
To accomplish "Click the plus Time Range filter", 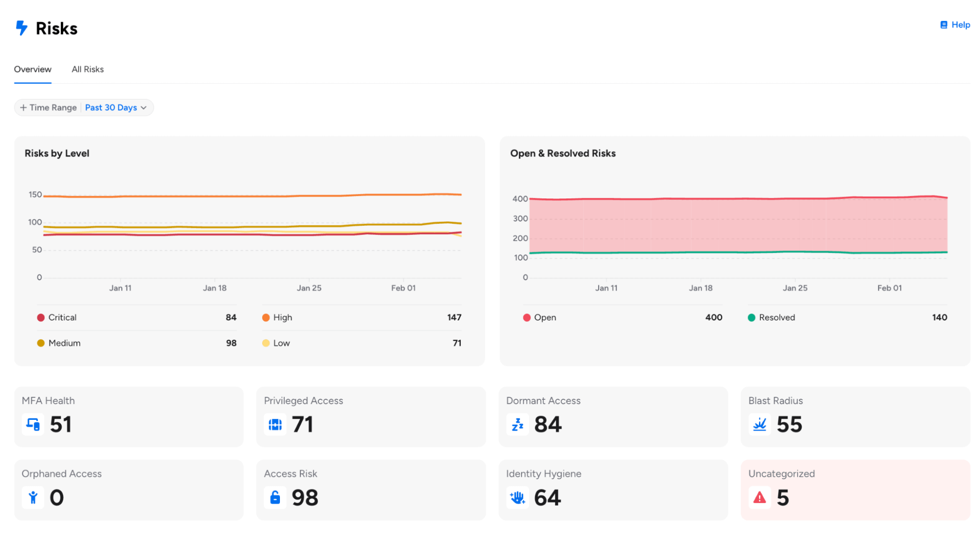I will 48,108.
